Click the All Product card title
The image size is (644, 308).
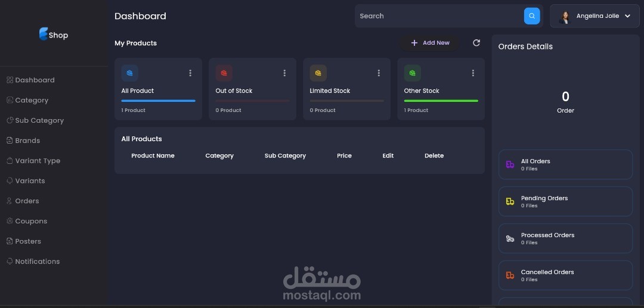tap(138, 91)
